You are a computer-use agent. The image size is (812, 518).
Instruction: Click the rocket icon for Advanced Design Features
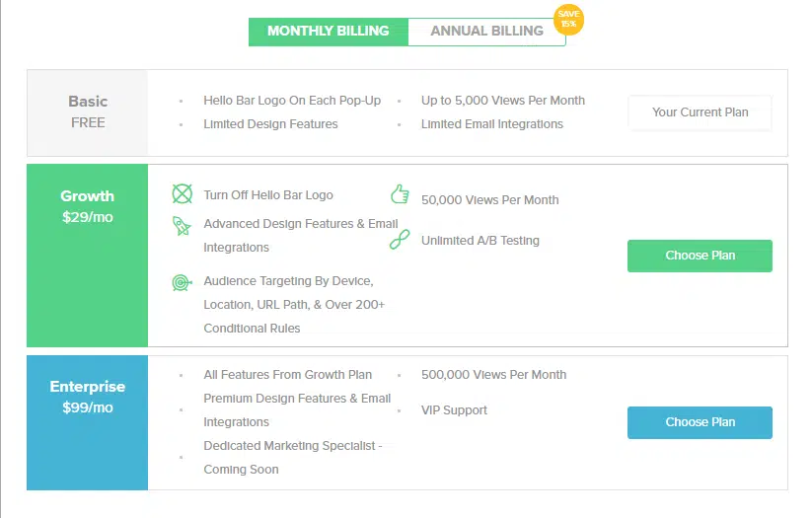pos(182,225)
